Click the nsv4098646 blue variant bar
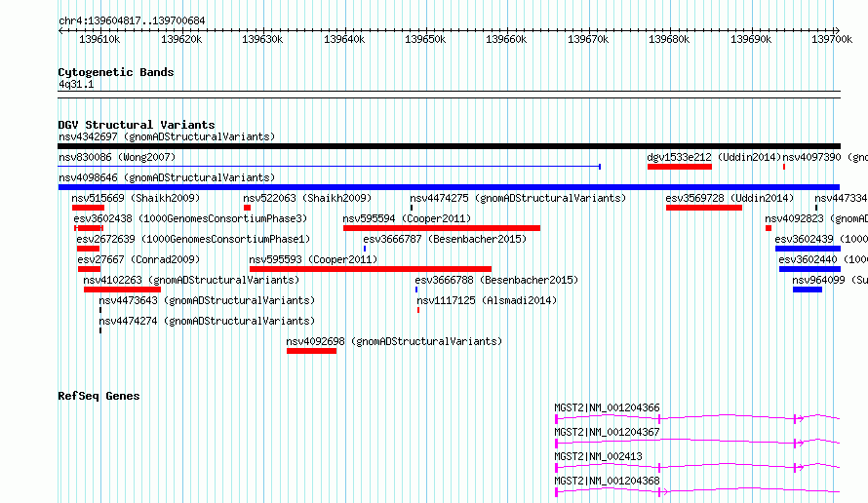This screenshot has height=503, width=868. pos(449,187)
